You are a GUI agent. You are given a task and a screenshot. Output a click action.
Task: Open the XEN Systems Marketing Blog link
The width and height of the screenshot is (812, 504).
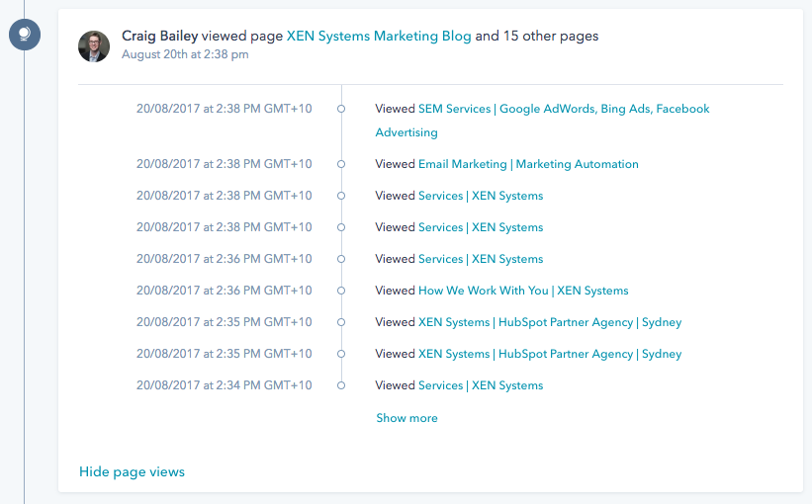pos(379,36)
